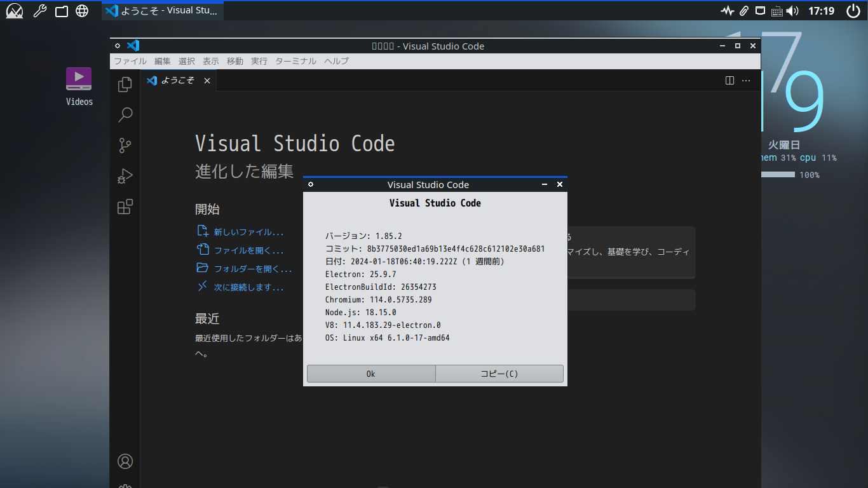Click the folder icon beside フォルダーを開く
868x488 pixels.
202,268
